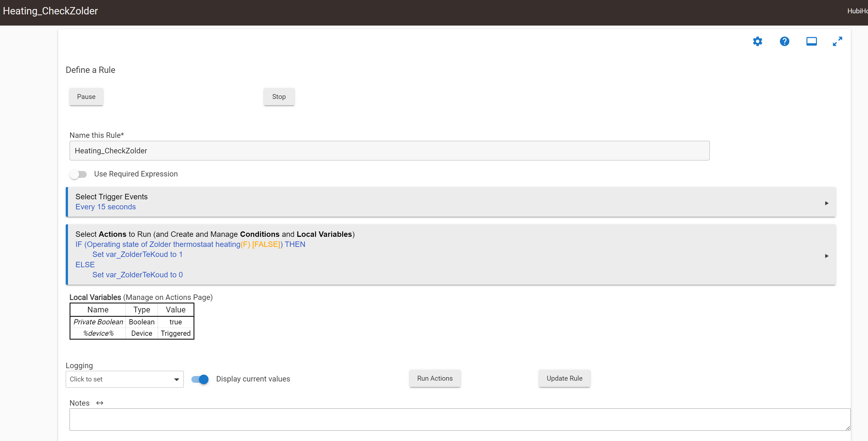
Task: Click the Run Actions button
Action: coord(435,378)
